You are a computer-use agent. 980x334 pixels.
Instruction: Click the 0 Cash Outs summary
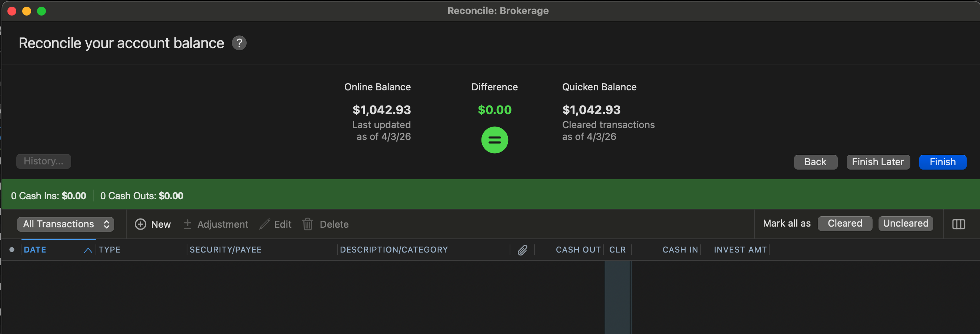pos(141,196)
